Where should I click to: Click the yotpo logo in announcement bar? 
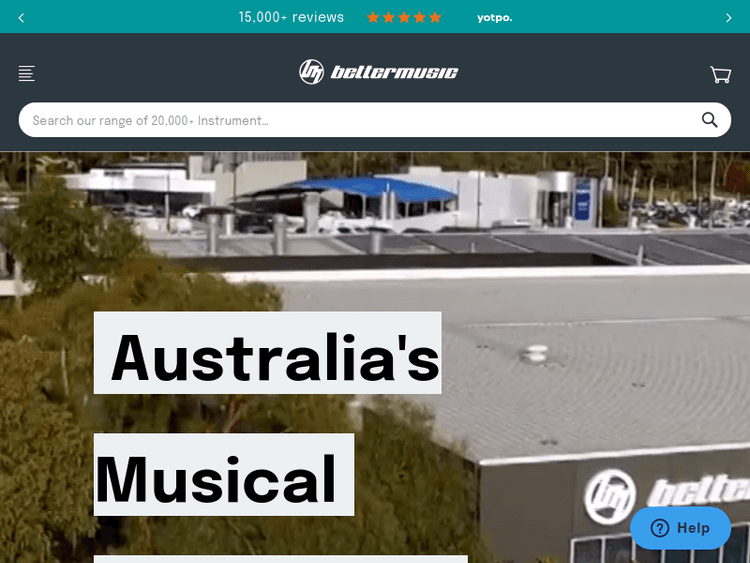[494, 17]
